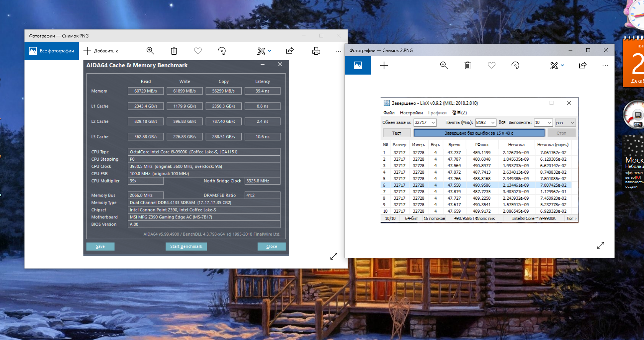Open the three-dots menu in Снимок 2.PNG window

pyautogui.click(x=605, y=66)
